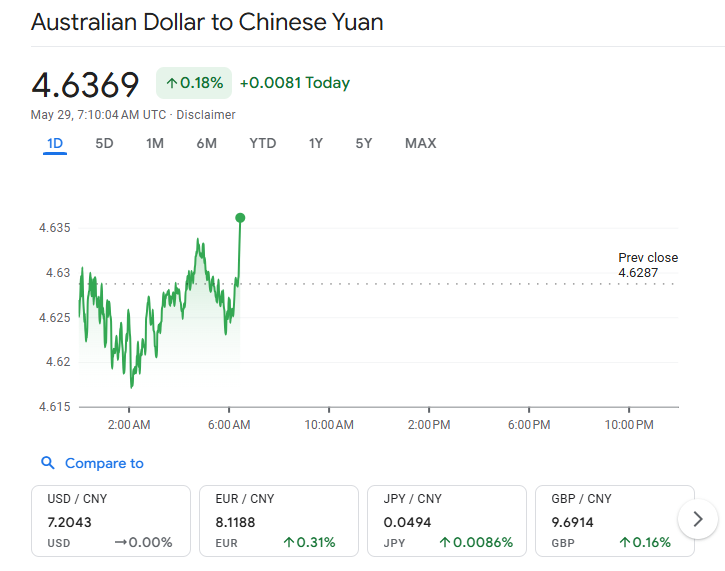Screen dimensions: 725x571
Task: Click the next arrow on currency carousel
Action: pyautogui.click(x=698, y=519)
